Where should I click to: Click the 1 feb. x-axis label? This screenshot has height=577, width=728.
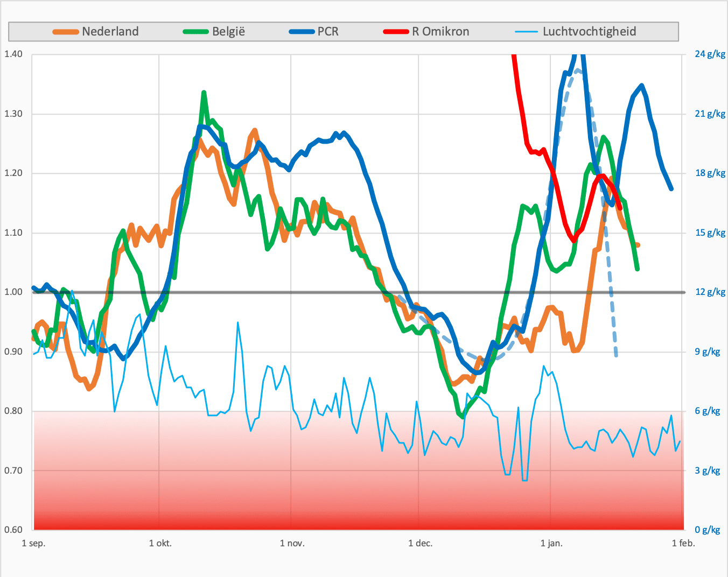coord(683,543)
